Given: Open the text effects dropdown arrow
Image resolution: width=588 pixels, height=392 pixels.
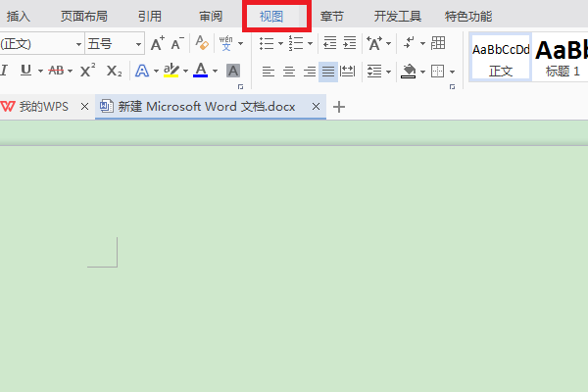Looking at the screenshot, I should tap(156, 71).
